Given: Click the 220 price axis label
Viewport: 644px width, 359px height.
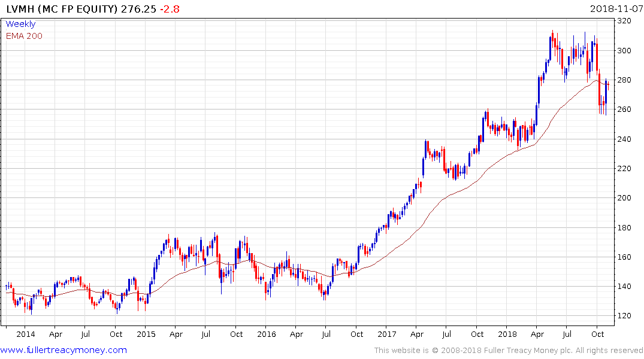Looking at the screenshot, I should point(624,168).
